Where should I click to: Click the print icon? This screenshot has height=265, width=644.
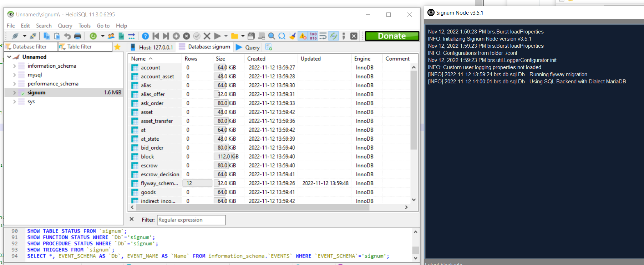77,36
